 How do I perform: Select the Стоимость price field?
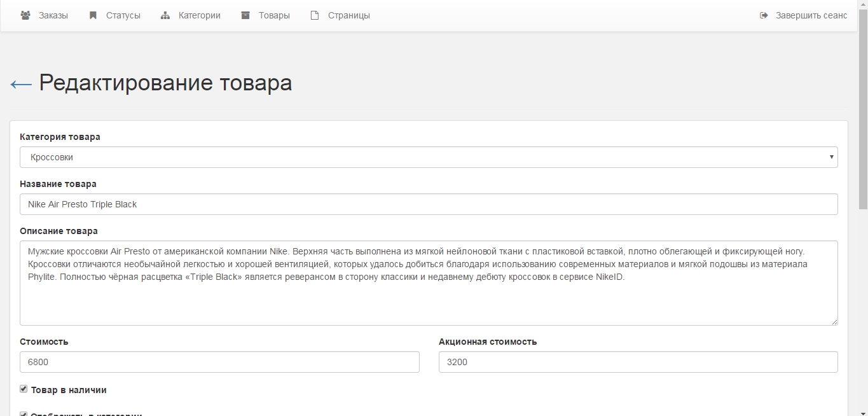tap(219, 362)
